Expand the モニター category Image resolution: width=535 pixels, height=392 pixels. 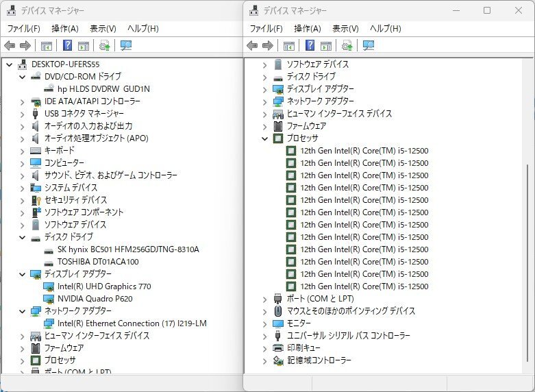[265, 323]
